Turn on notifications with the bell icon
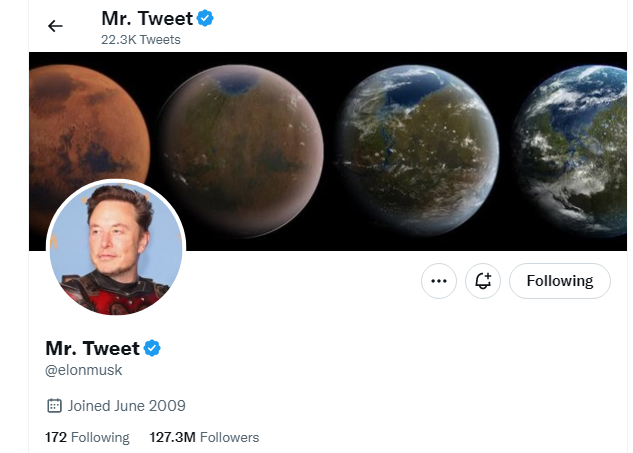 tap(483, 281)
